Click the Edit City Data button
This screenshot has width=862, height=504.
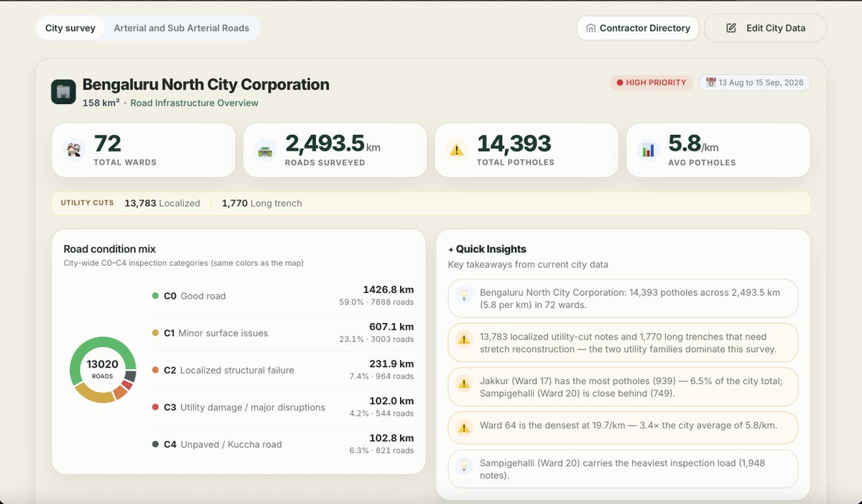click(x=766, y=28)
